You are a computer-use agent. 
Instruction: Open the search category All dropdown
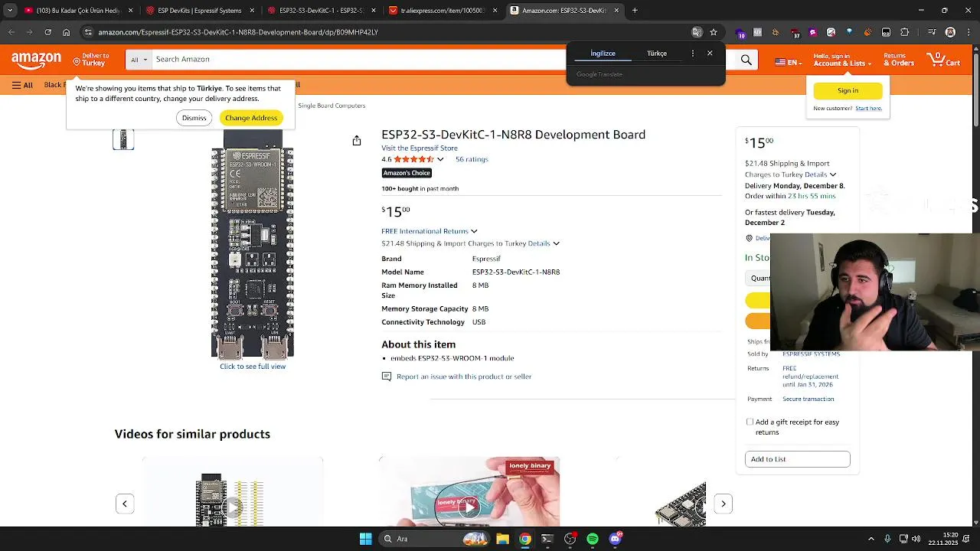point(138,59)
